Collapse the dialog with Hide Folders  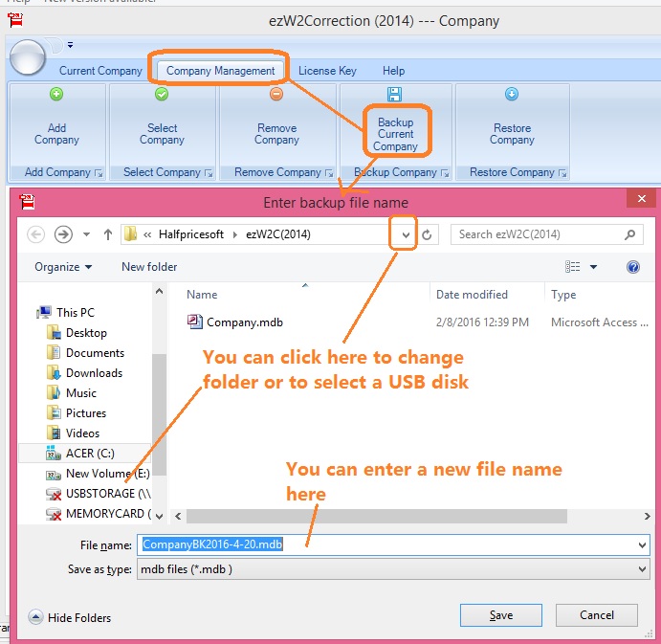71,618
